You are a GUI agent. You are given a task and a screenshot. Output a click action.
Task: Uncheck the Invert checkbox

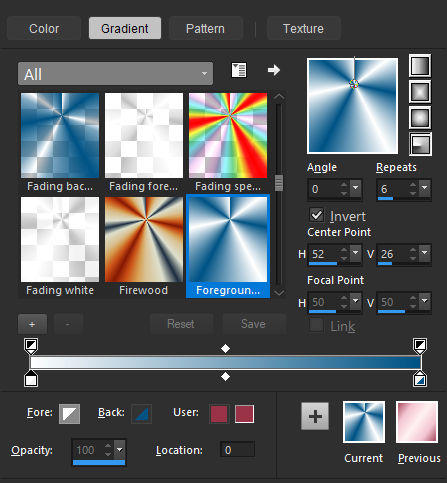click(316, 215)
